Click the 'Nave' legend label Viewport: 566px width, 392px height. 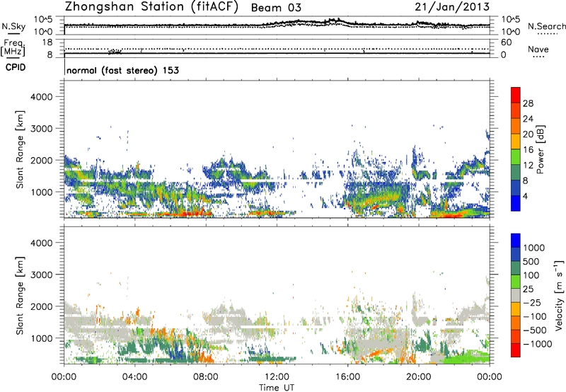point(538,50)
